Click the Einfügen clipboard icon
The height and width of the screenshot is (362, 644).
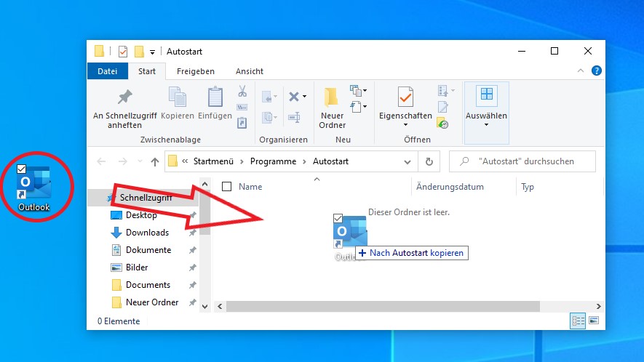pos(215,97)
